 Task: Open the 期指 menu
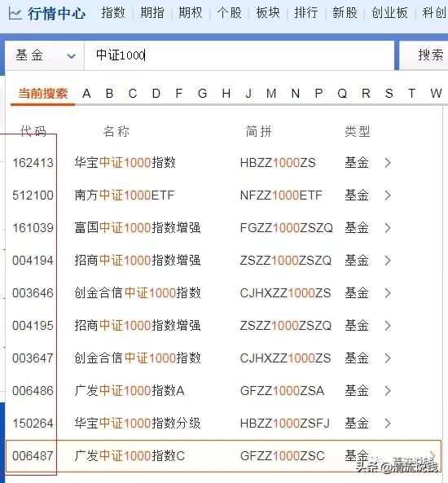coord(152,13)
